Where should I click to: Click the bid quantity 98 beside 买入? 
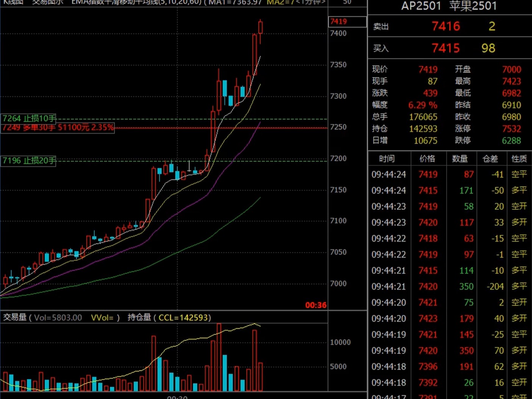tap(488, 48)
